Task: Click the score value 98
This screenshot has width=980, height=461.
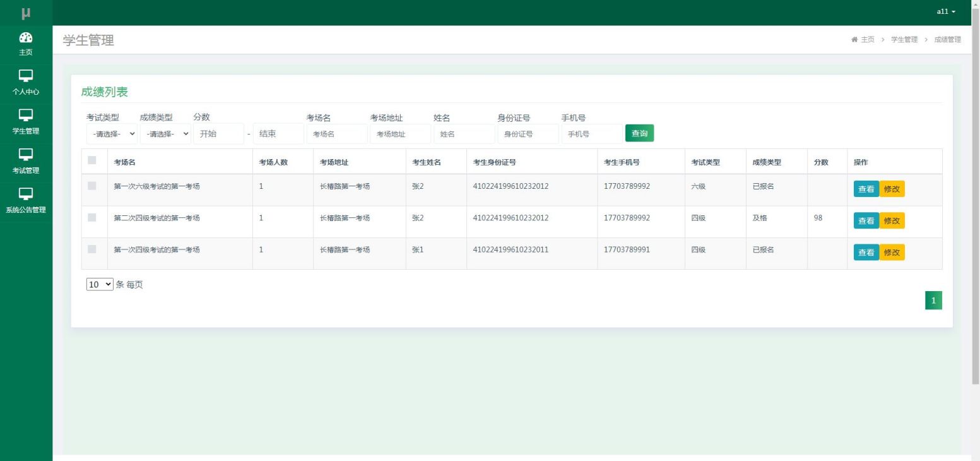Action: (x=818, y=218)
